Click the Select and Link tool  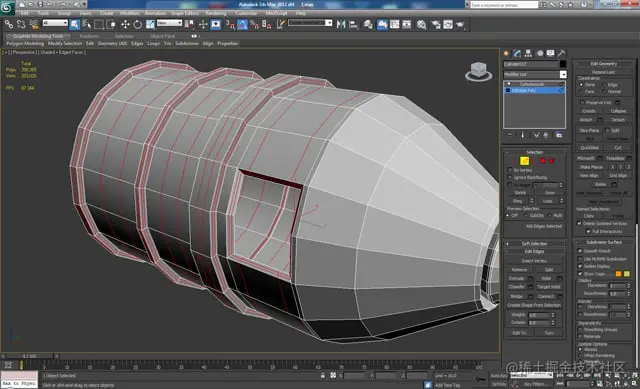[9, 24]
